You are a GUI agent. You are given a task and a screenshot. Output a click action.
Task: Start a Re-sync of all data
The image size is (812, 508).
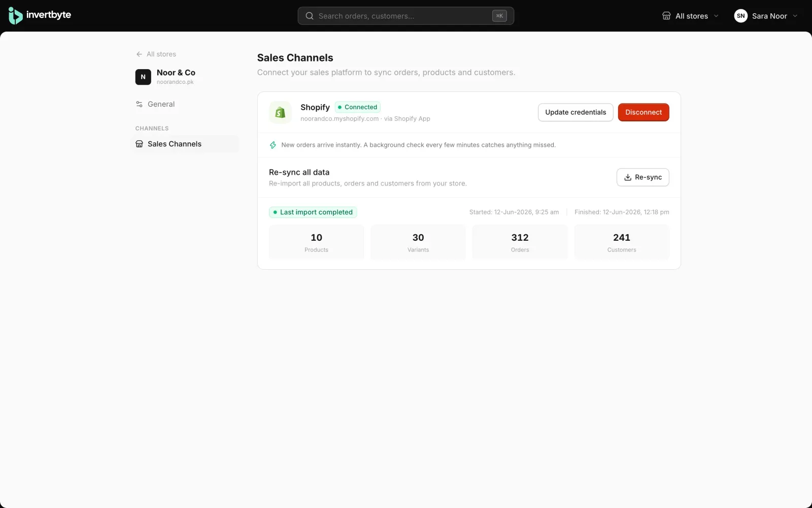click(642, 177)
